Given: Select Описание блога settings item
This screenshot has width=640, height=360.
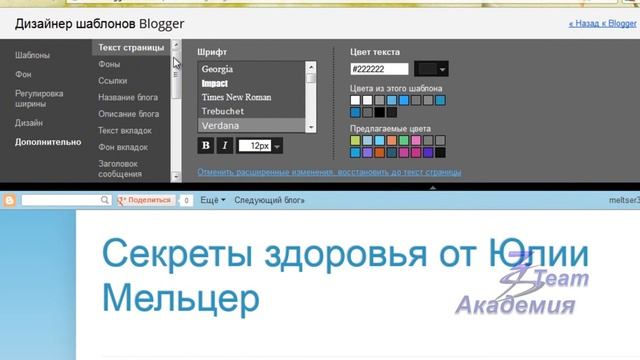Looking at the screenshot, I should tap(129, 114).
